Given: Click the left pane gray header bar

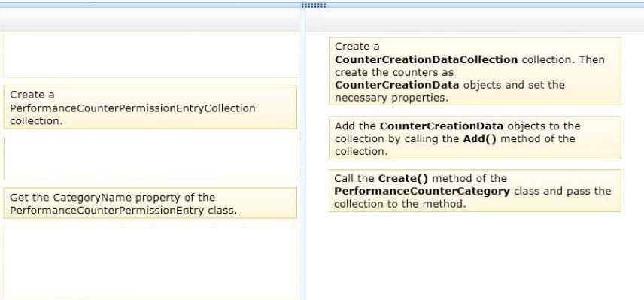Looking at the screenshot, I should click(150, 20).
